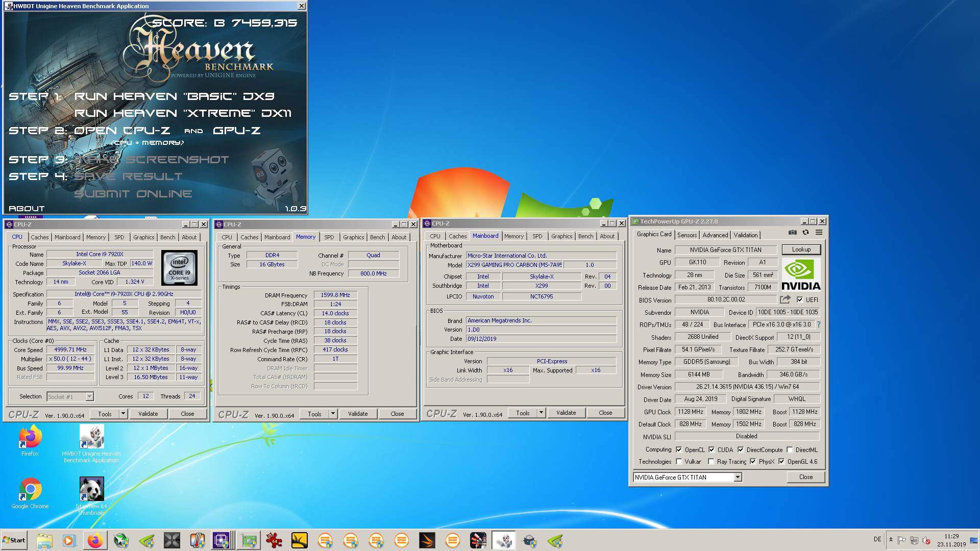This screenshot has width=980, height=551.
Task: Click Firefox icon in taskbar
Action: 95,540
